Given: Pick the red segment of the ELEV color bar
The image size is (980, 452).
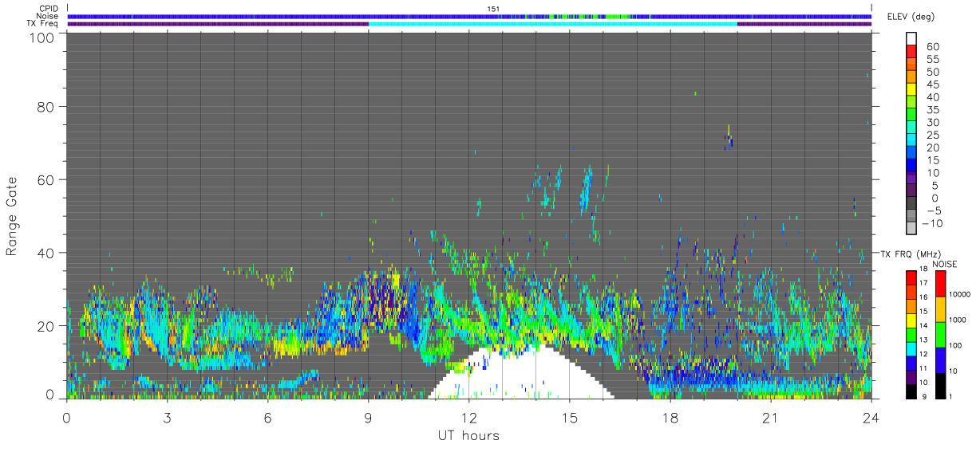Looking at the screenshot, I should click(911, 52).
